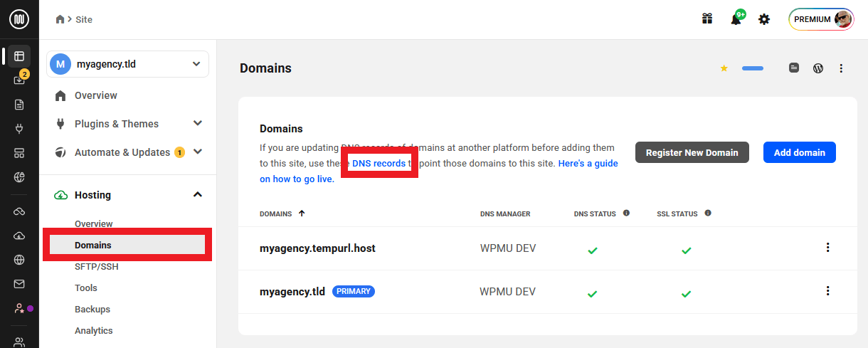Open Tools under Hosting
Image resolution: width=868 pixels, height=348 pixels.
(86, 288)
